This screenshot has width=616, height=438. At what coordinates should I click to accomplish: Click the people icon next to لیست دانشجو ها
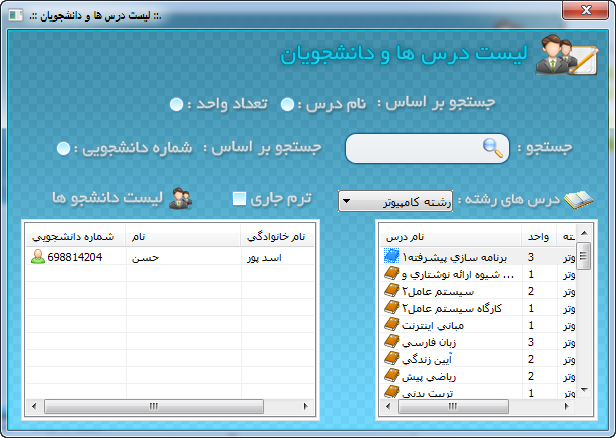pyautogui.click(x=180, y=198)
